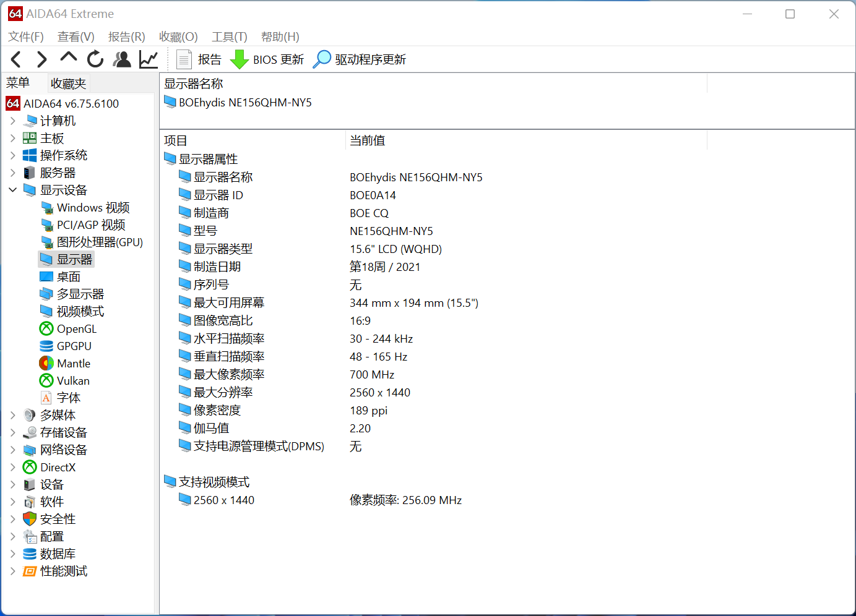856x616 pixels.
Task: Select the Vulkan item icon
Action: tap(46, 380)
